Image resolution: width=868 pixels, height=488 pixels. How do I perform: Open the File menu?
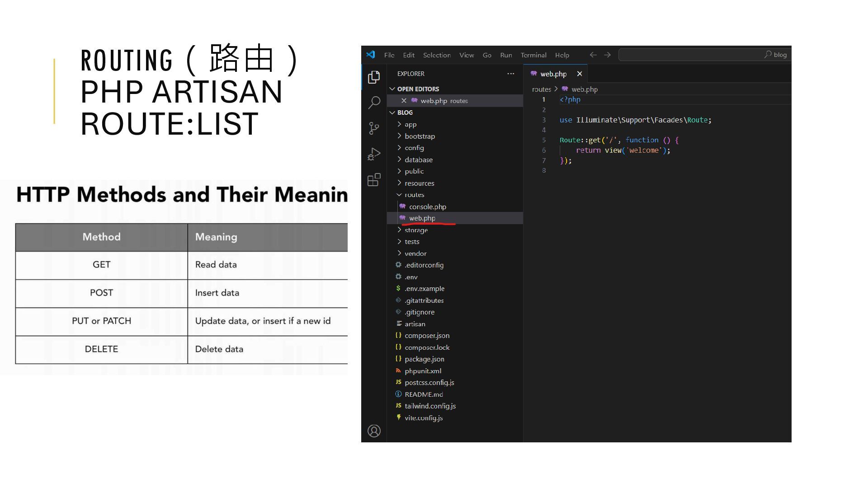click(389, 55)
